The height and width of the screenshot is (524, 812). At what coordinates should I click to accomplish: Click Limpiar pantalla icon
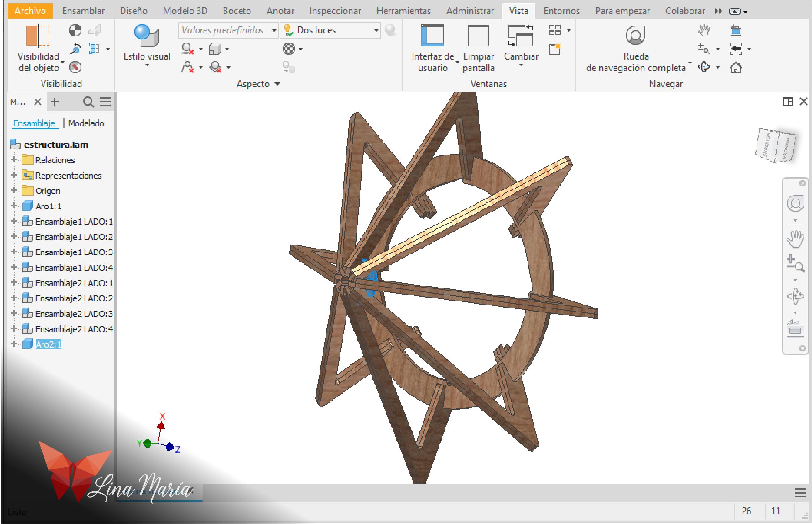pyautogui.click(x=478, y=35)
